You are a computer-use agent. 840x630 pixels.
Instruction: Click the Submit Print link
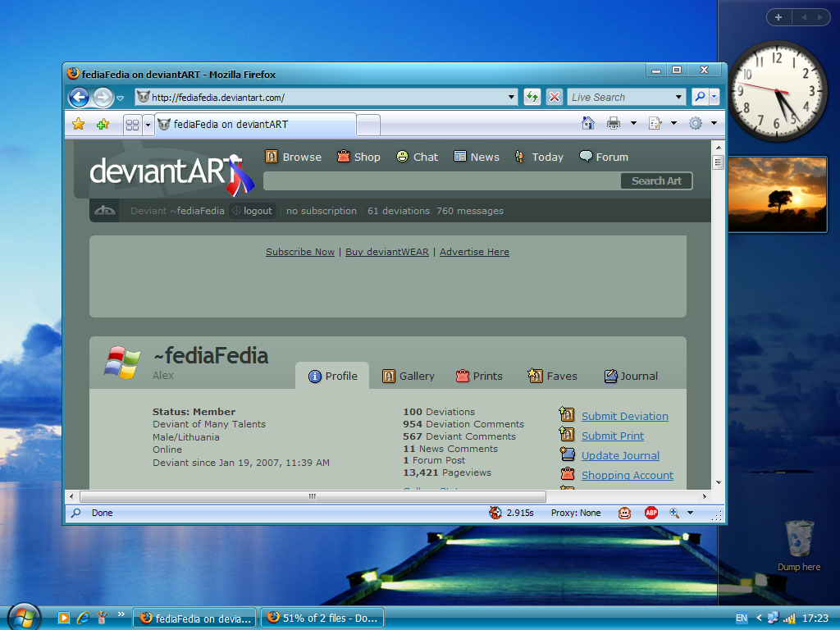click(x=613, y=436)
